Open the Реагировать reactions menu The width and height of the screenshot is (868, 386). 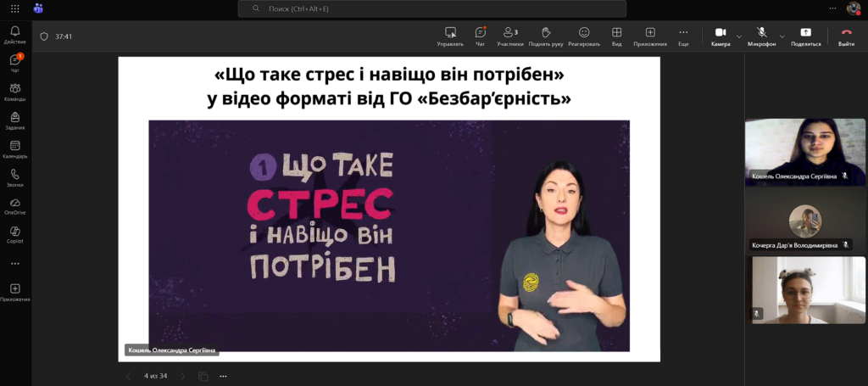tap(584, 36)
